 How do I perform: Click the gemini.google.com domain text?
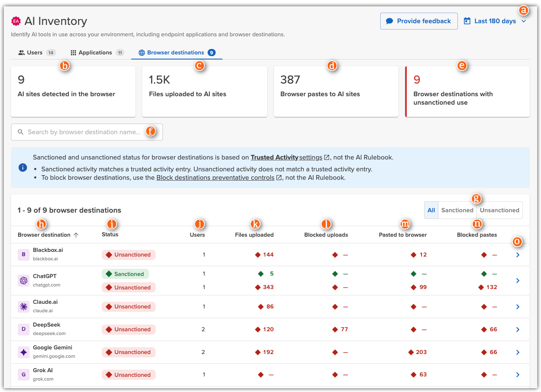click(x=54, y=356)
